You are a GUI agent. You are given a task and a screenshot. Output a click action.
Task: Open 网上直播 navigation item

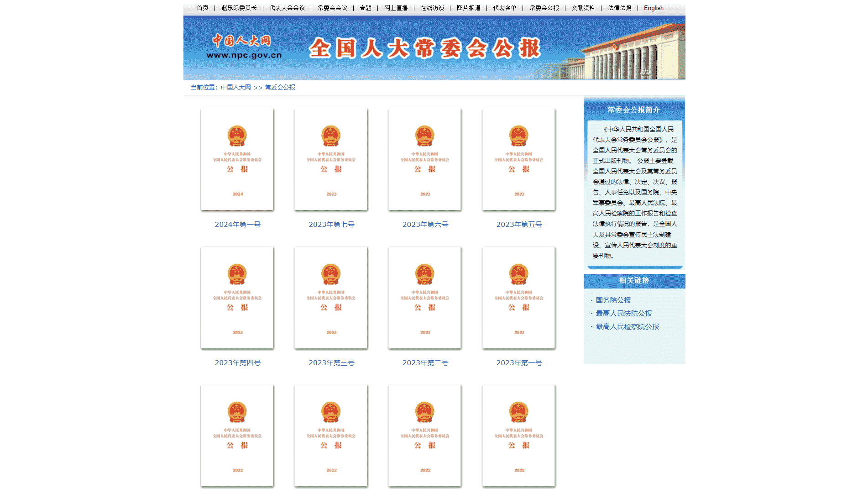click(x=396, y=8)
